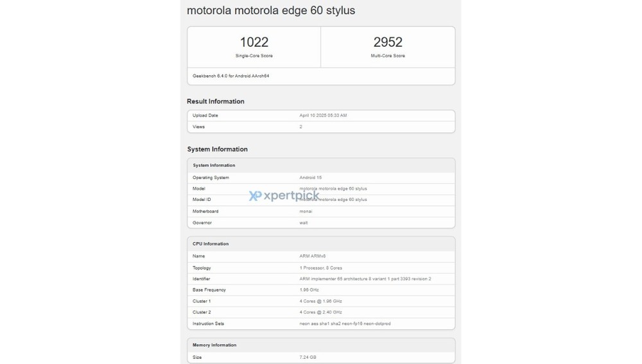Select the 'neon aes sha1 sha2' instruction sets value
Screen dimensions: 642x364
[345, 324]
